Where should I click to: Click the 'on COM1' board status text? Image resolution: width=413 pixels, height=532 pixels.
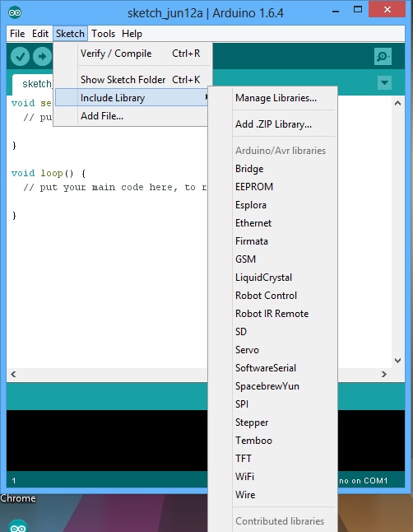[x=369, y=481]
